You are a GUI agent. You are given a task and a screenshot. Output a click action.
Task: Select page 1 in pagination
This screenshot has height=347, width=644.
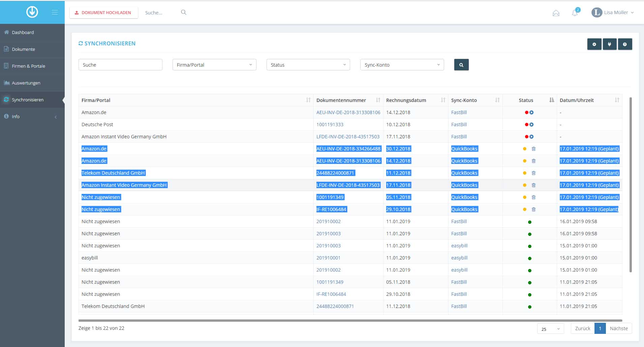coord(600,328)
